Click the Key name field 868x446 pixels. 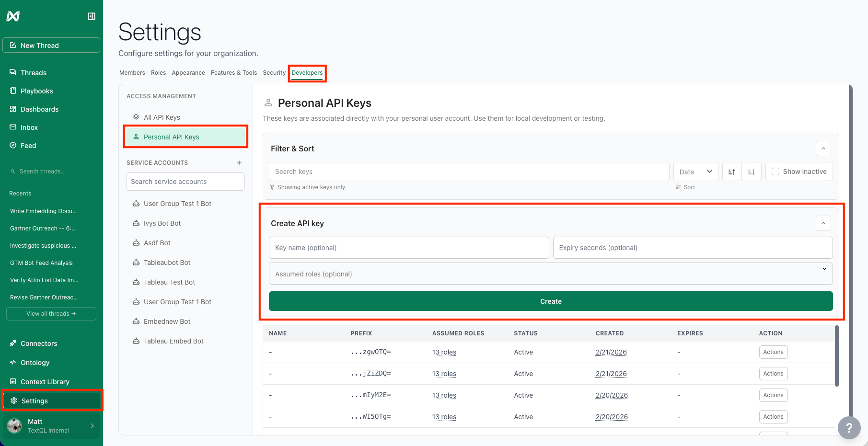(x=409, y=248)
